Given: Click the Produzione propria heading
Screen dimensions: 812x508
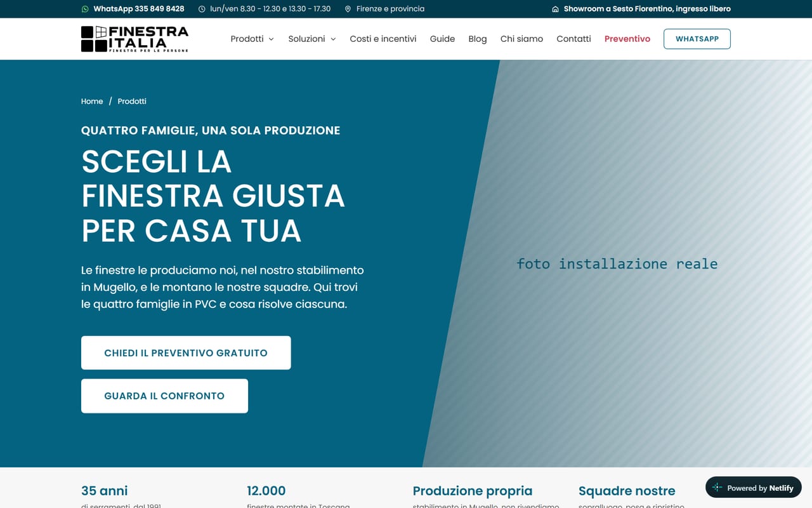Looking at the screenshot, I should [x=473, y=491].
